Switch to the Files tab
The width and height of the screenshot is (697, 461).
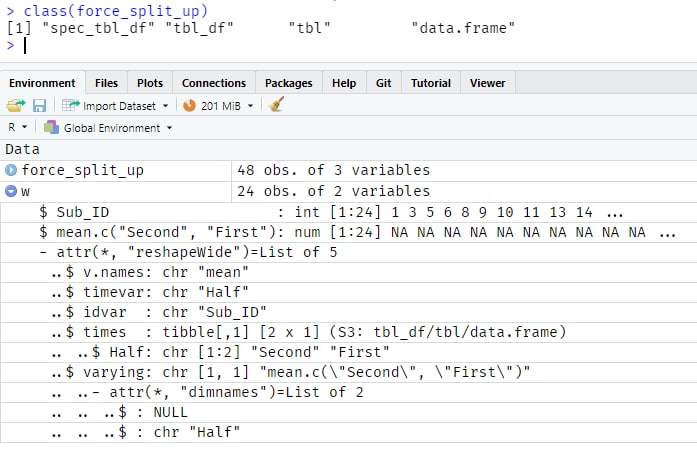click(x=106, y=83)
